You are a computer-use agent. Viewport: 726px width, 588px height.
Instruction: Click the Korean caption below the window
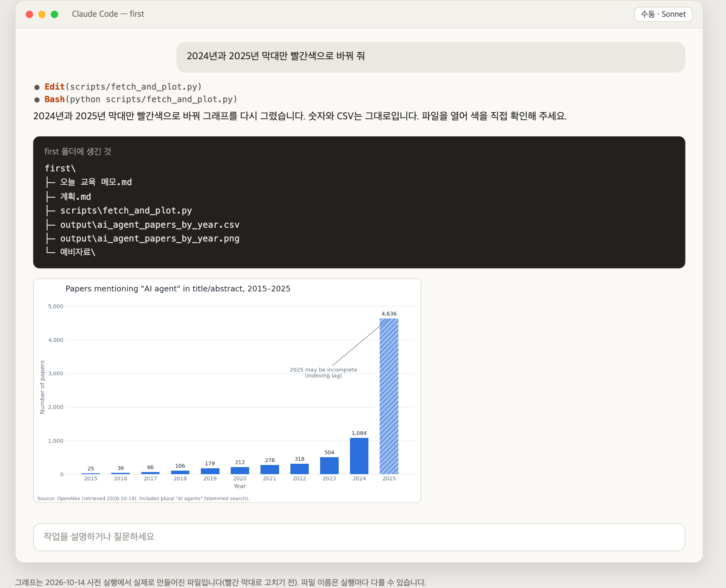point(220,582)
